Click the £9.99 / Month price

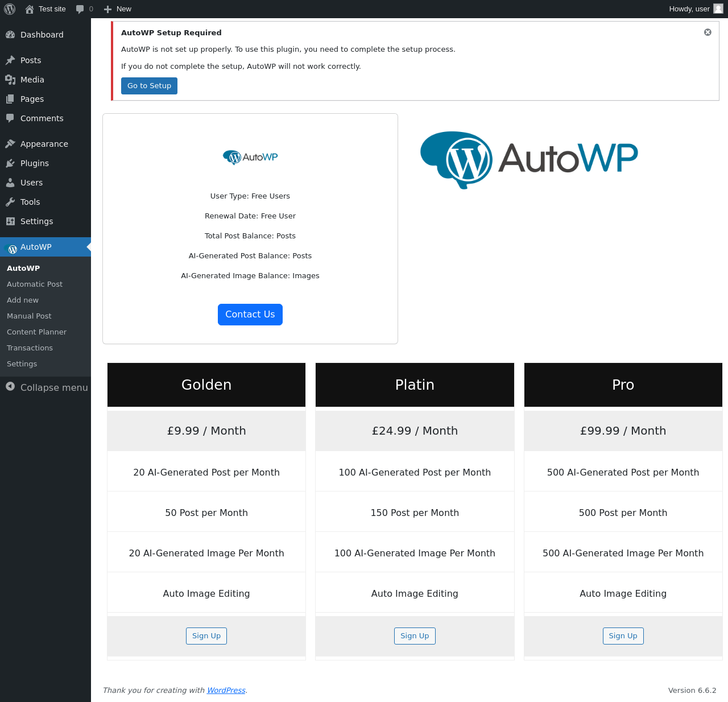click(206, 431)
